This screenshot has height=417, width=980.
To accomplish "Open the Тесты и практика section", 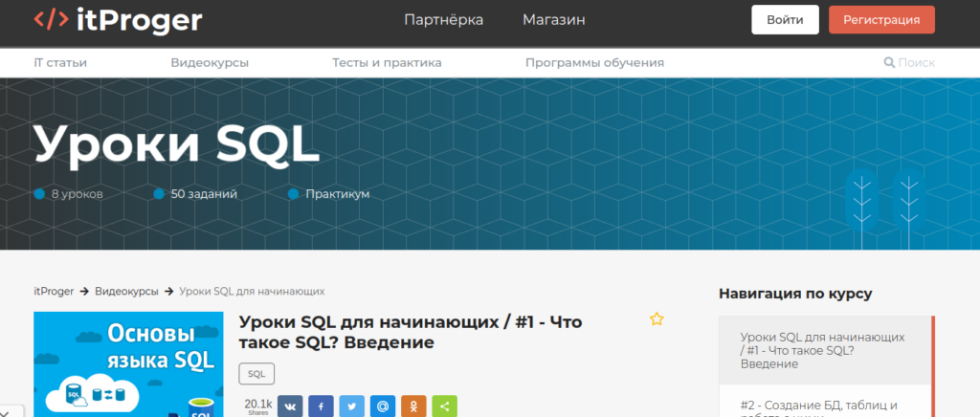I will coord(387,63).
